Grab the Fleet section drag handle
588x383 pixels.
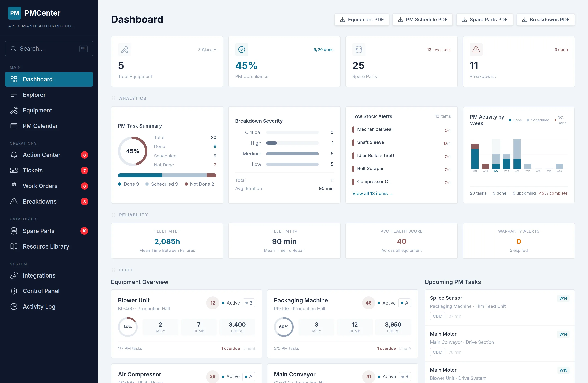click(x=113, y=270)
